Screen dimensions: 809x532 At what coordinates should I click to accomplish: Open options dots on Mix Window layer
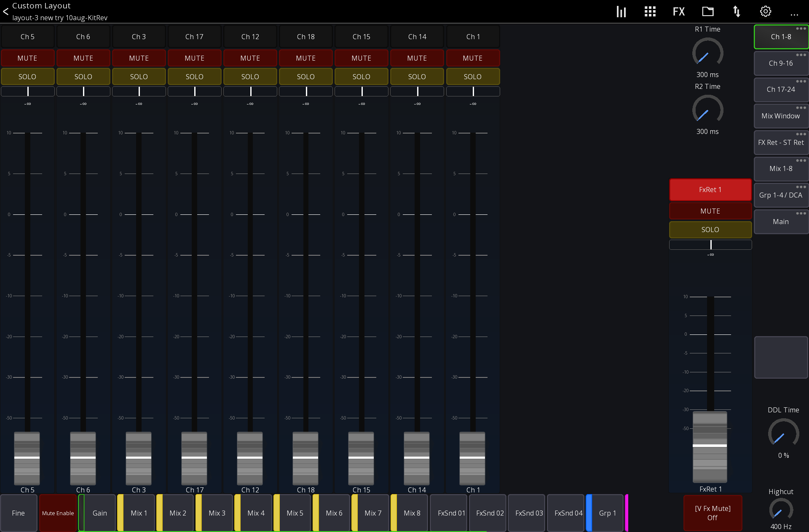point(801,108)
